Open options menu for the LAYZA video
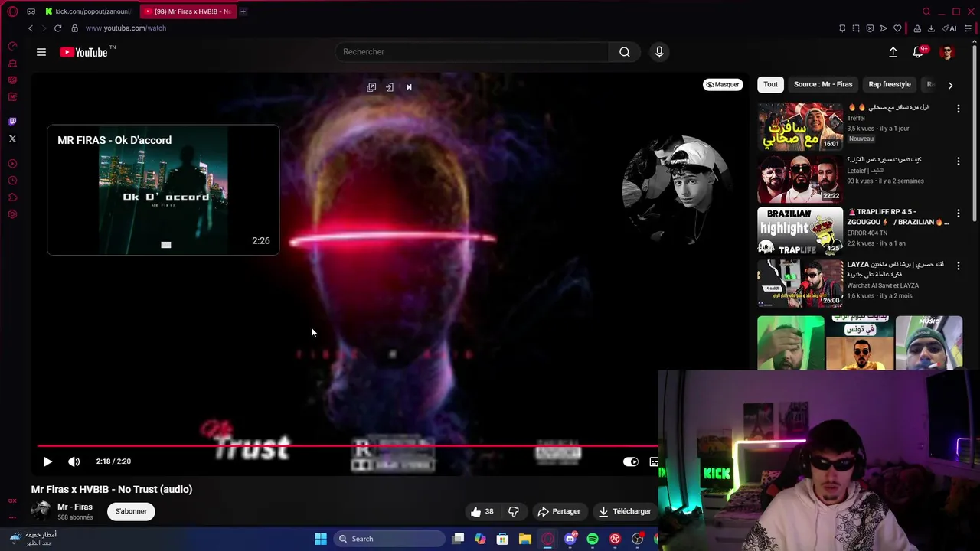 (x=958, y=266)
